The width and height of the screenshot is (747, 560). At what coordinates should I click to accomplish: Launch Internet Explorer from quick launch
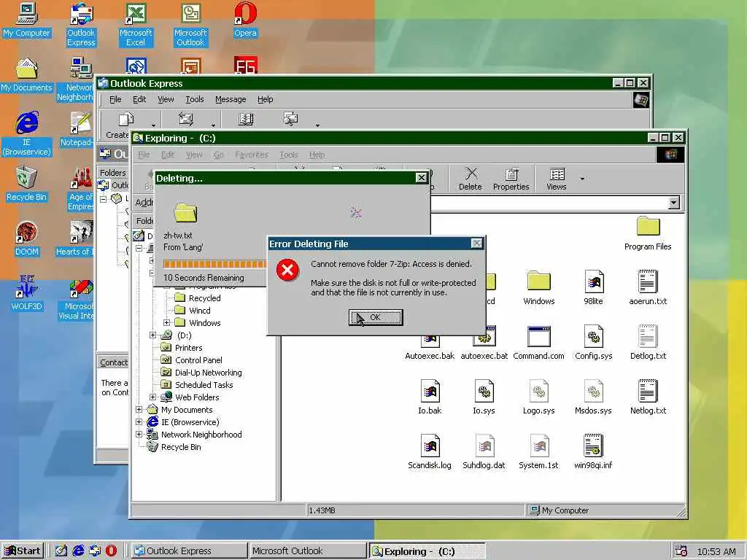77,551
